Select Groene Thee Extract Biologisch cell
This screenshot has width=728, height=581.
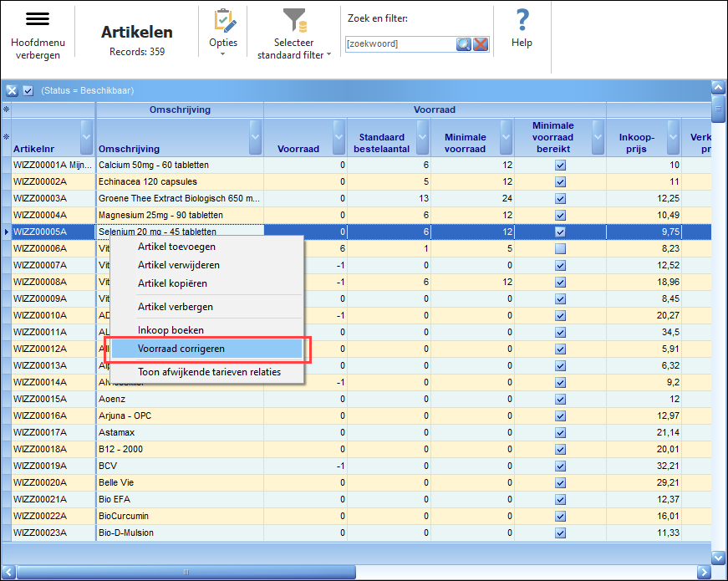point(181,198)
